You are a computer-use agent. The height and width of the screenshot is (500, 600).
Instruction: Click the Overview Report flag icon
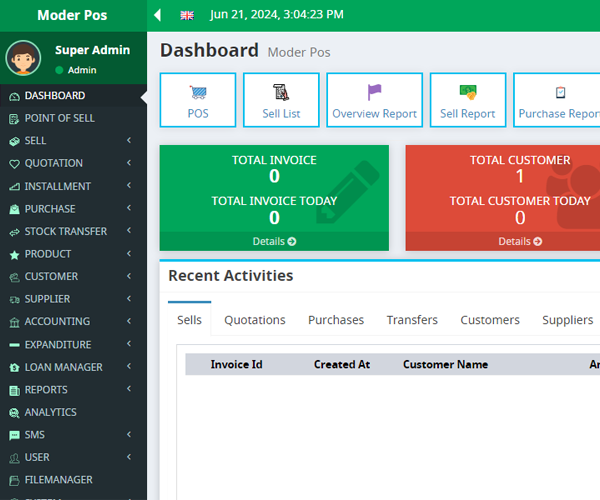[x=374, y=93]
